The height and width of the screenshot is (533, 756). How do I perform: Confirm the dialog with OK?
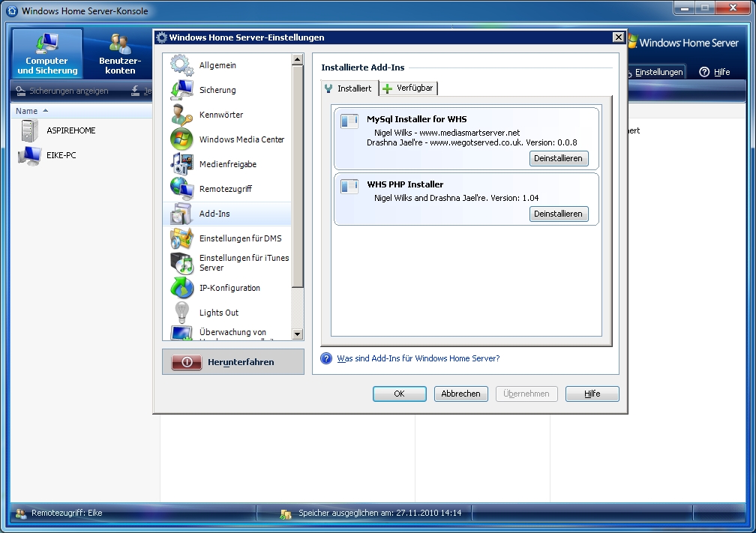399,394
